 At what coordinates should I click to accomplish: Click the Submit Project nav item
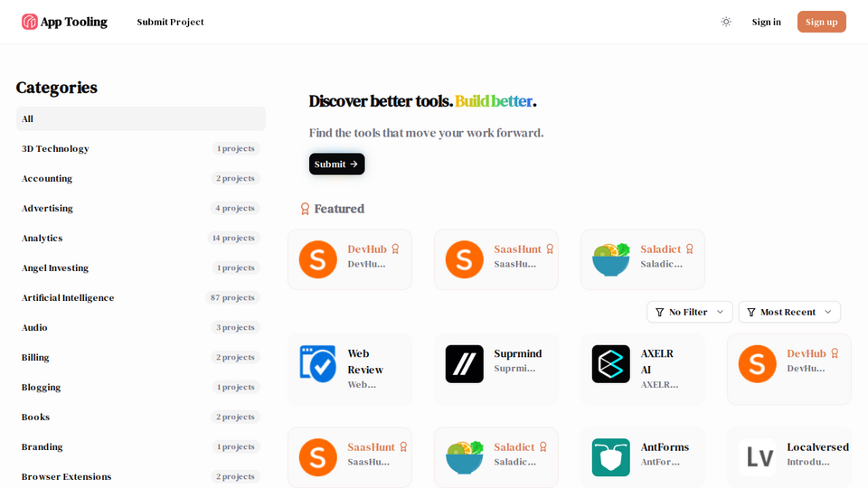click(171, 22)
